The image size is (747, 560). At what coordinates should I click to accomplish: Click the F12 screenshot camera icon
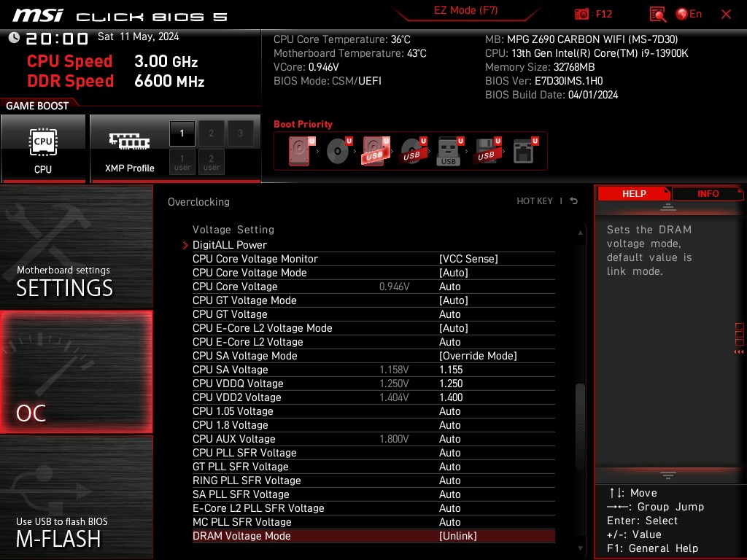[581, 15]
